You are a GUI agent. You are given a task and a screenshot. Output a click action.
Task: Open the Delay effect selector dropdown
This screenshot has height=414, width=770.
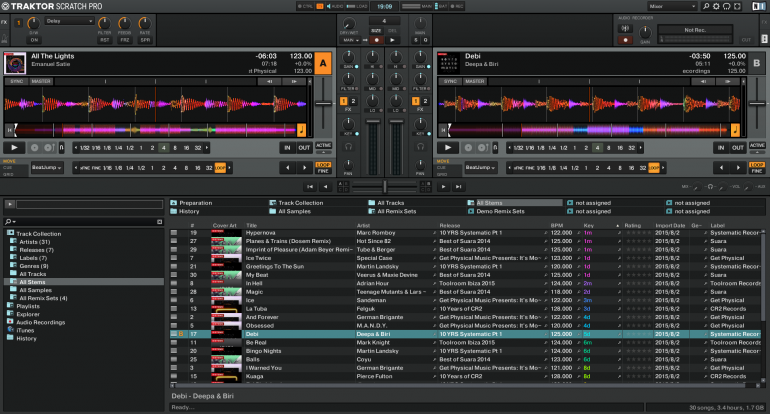click(69, 21)
